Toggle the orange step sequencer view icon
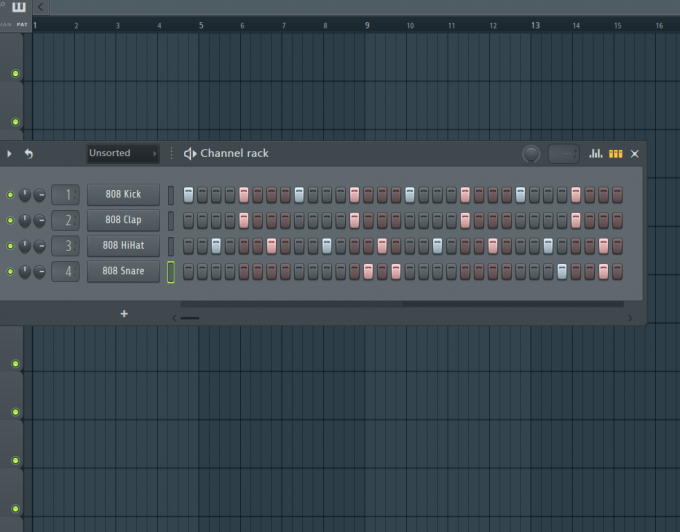Viewport: 680px width, 532px height. pyautogui.click(x=616, y=153)
